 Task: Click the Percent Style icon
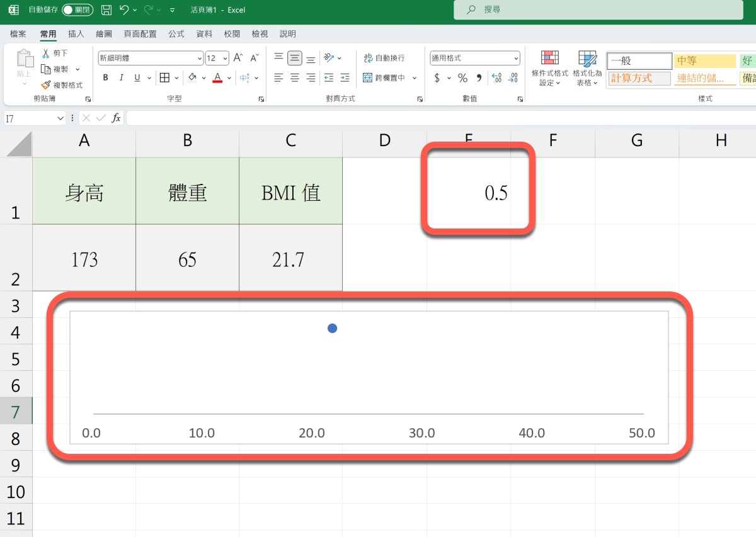point(462,78)
